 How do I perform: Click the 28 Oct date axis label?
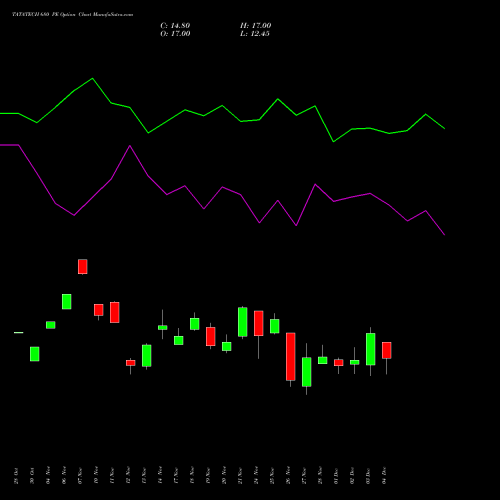tap(16, 476)
